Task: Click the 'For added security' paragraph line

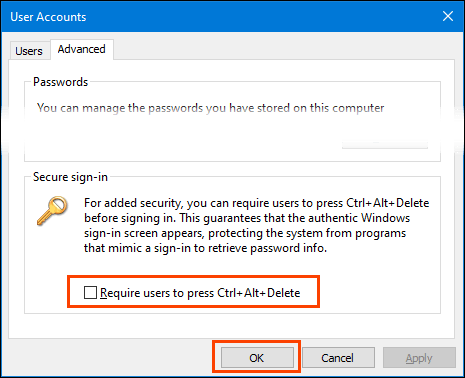Action: (x=256, y=203)
